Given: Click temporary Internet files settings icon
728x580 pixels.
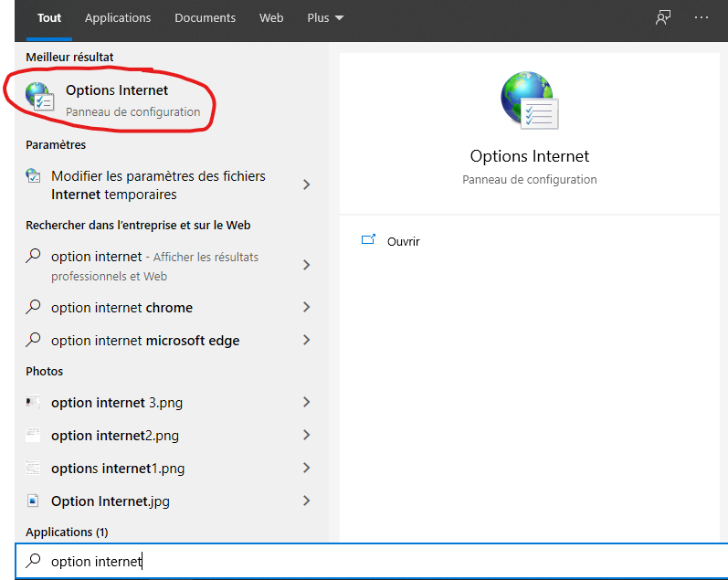Looking at the screenshot, I should point(33,176).
